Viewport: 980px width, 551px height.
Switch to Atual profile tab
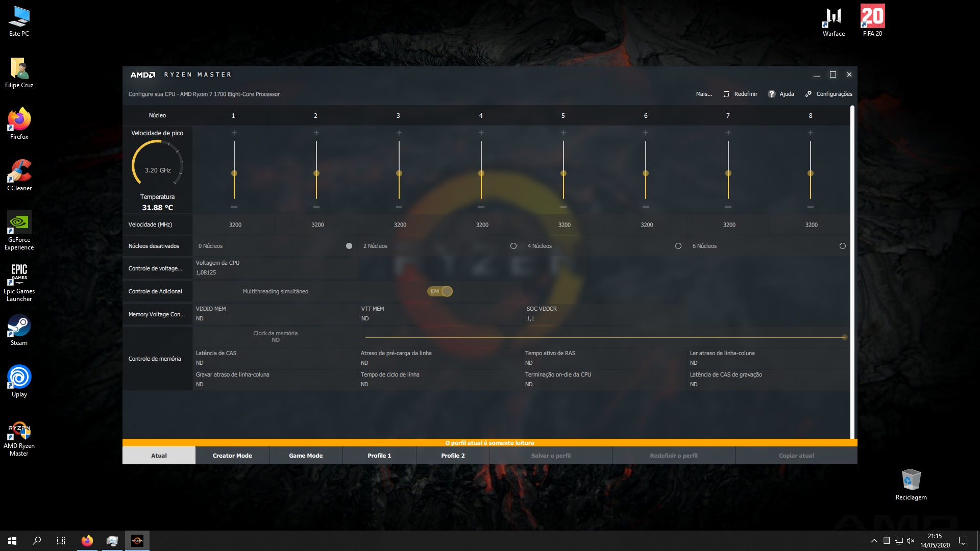coord(159,456)
